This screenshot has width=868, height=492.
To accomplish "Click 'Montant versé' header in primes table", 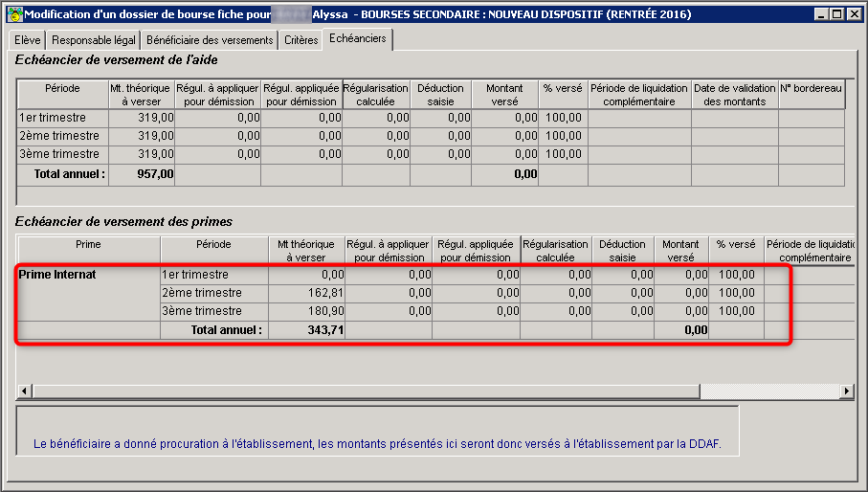I will click(680, 250).
